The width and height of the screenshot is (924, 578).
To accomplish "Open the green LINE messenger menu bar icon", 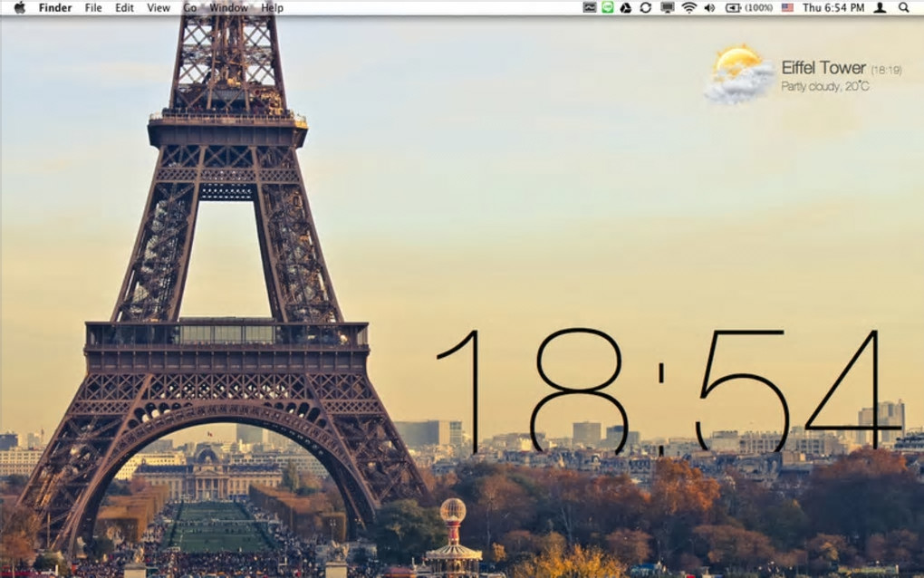I will 608,7.
